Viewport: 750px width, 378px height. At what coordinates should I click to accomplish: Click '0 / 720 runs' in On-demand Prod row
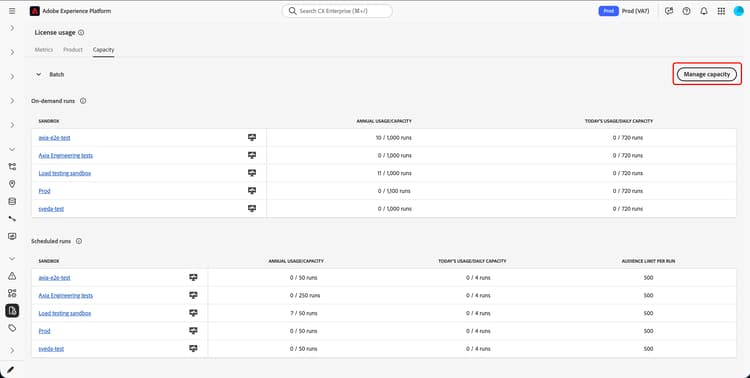point(628,191)
